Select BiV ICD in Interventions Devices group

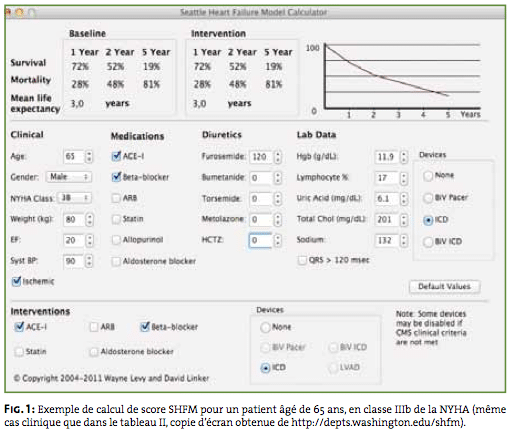[333, 348]
